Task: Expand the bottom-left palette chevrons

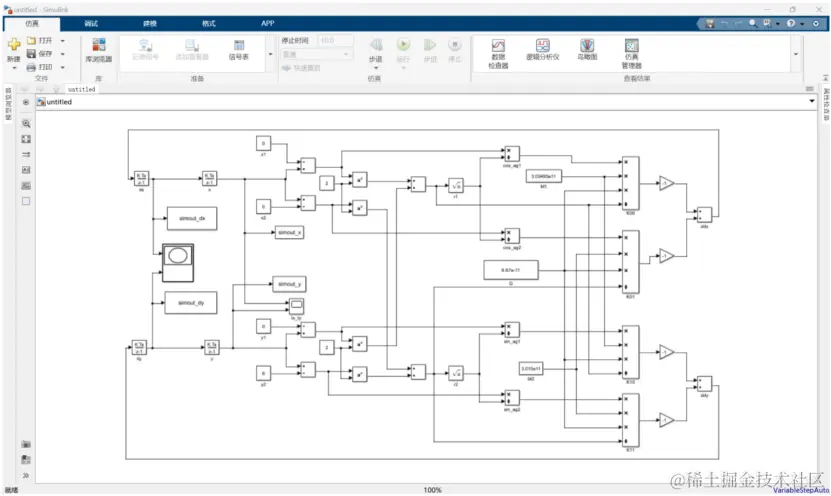Action: pos(26,475)
